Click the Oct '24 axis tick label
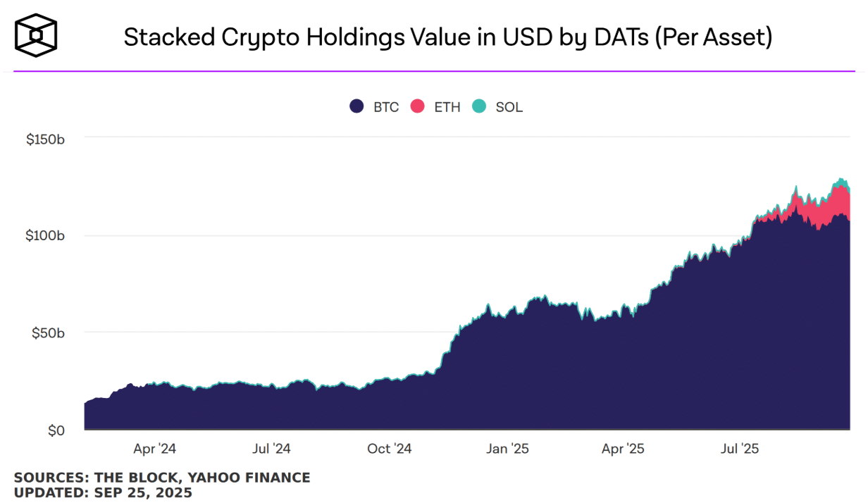Screen dimensions: 868x503 point(390,448)
